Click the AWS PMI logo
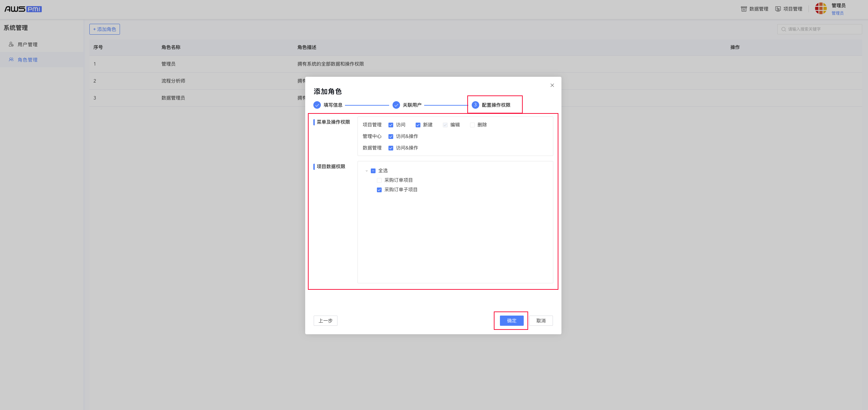 tap(23, 9)
